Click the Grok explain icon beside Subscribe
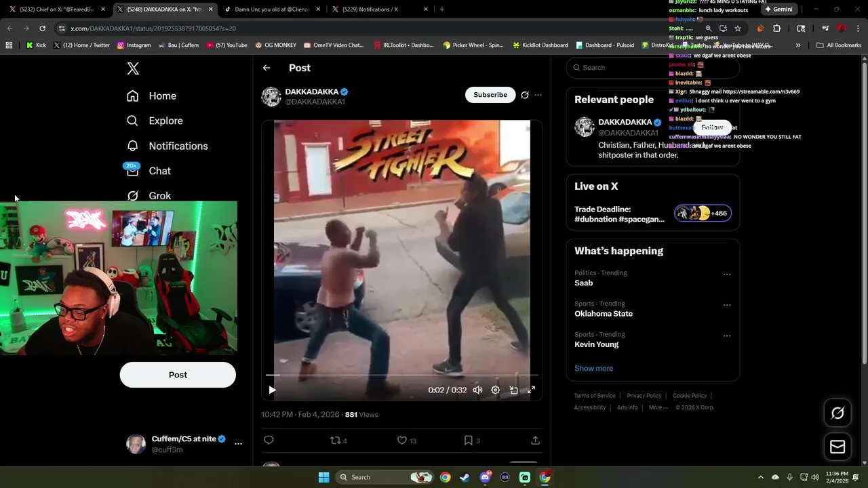Viewport: 868px width, 488px height. [525, 95]
